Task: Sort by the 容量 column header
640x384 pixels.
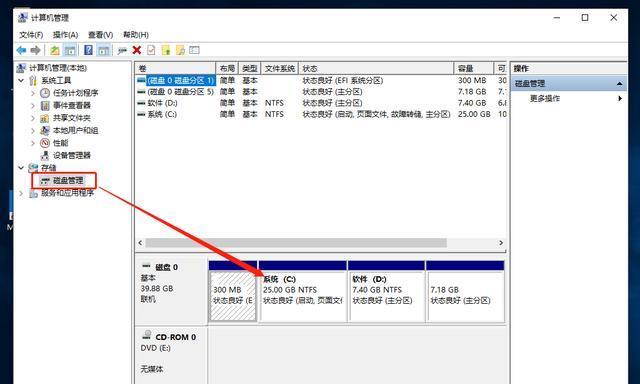Action: click(473, 68)
